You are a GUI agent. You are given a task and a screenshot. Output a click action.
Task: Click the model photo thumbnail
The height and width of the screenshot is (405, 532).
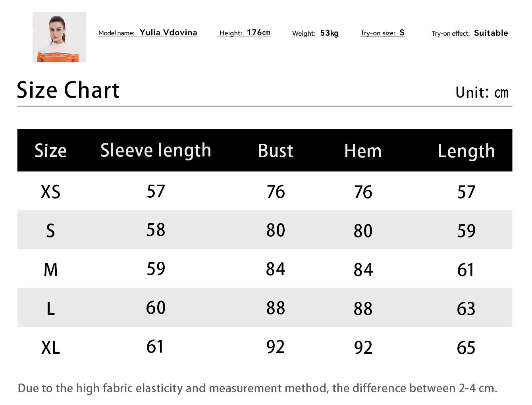[59, 37]
